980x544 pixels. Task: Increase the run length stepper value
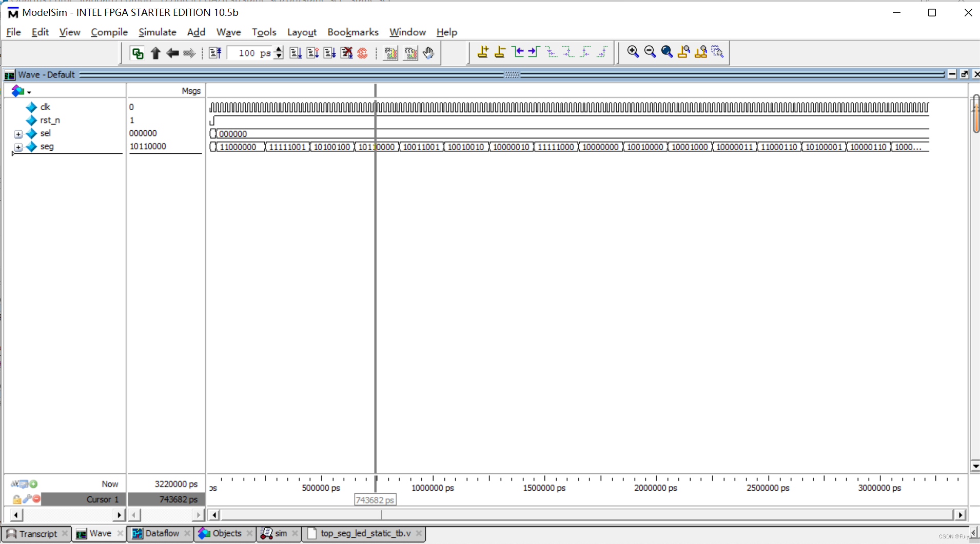pos(279,49)
